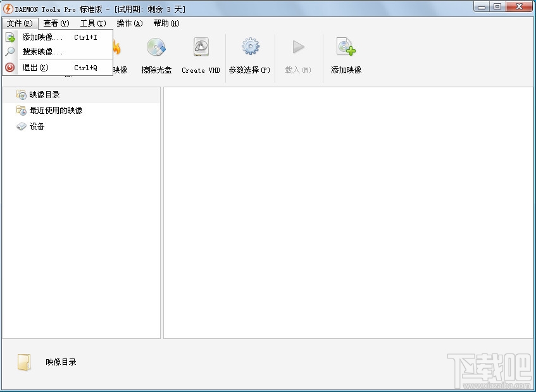Choose 添加映像 from the 文件 menu
Viewport: 536px width, 392px height.
click(x=42, y=37)
